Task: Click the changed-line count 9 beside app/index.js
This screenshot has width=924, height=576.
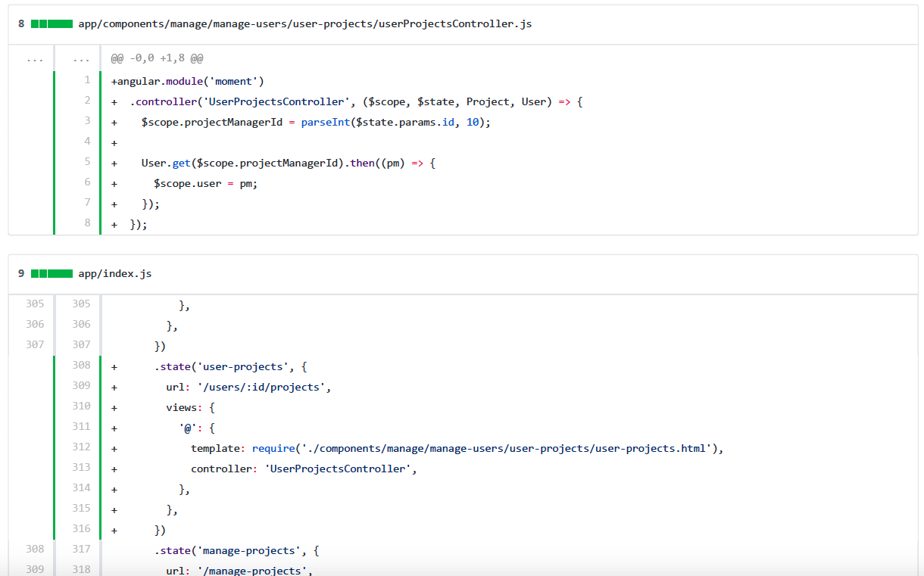Action: coord(21,273)
